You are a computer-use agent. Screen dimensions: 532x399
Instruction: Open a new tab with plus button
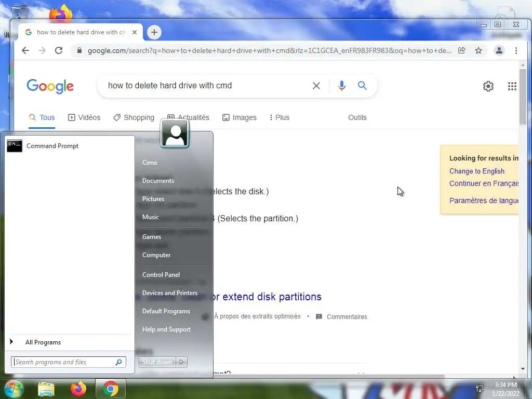[154, 32]
